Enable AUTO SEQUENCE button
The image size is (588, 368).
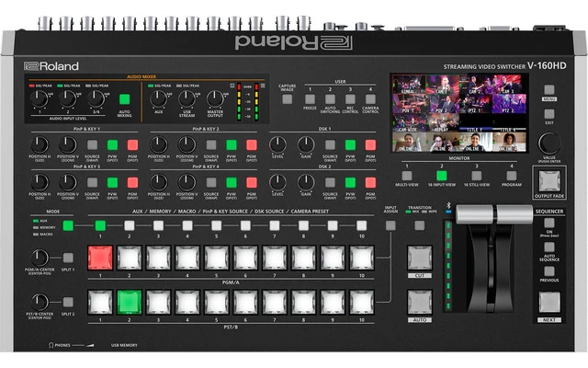point(549,247)
